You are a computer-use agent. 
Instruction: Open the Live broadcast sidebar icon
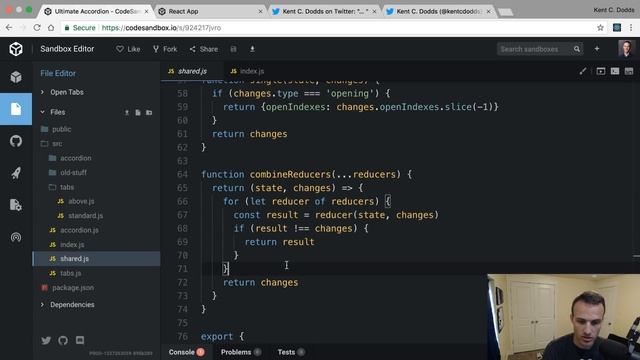tap(16, 237)
